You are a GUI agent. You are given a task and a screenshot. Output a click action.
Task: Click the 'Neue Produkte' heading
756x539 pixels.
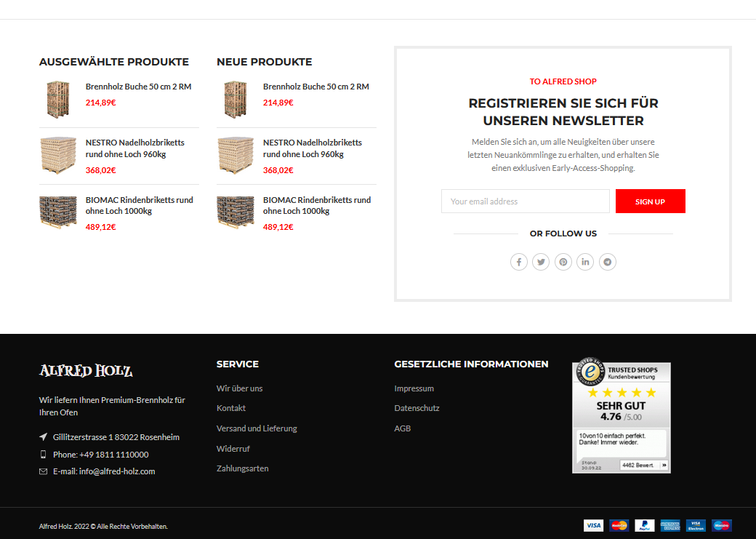tap(264, 62)
